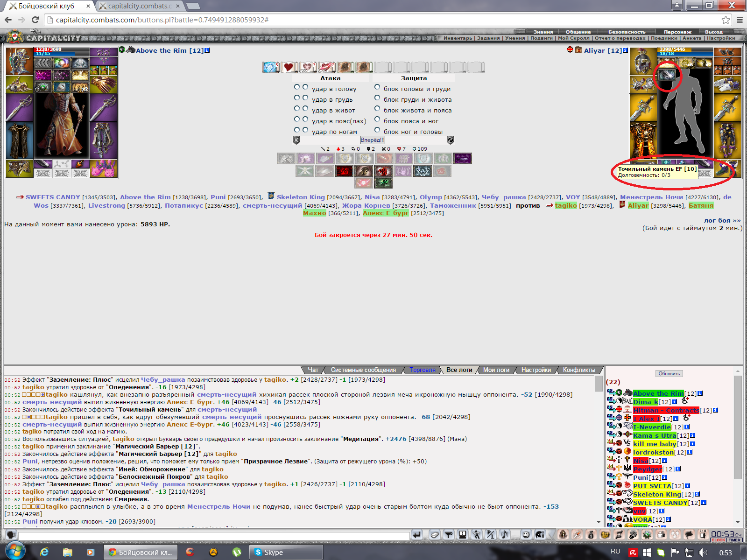Click the chat message input field

pyautogui.click(x=214, y=536)
